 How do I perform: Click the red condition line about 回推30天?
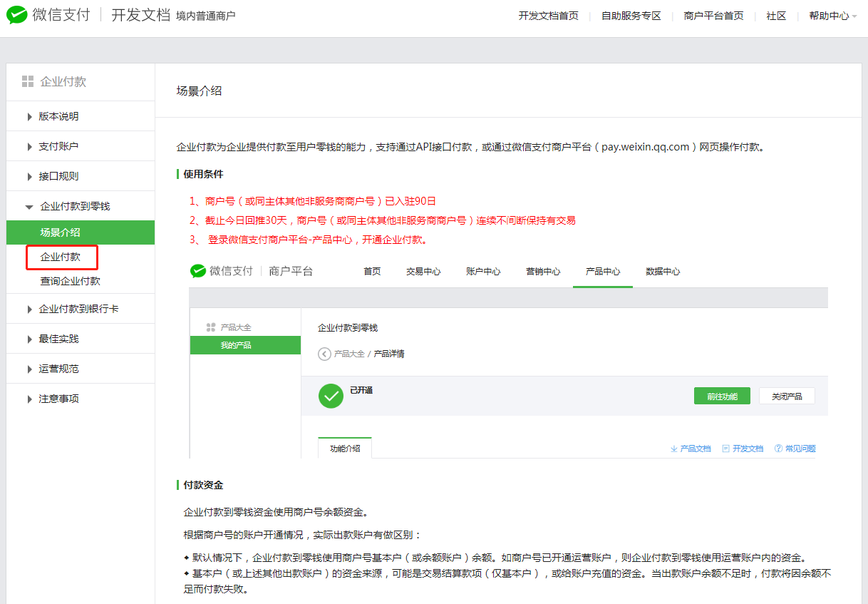(383, 220)
